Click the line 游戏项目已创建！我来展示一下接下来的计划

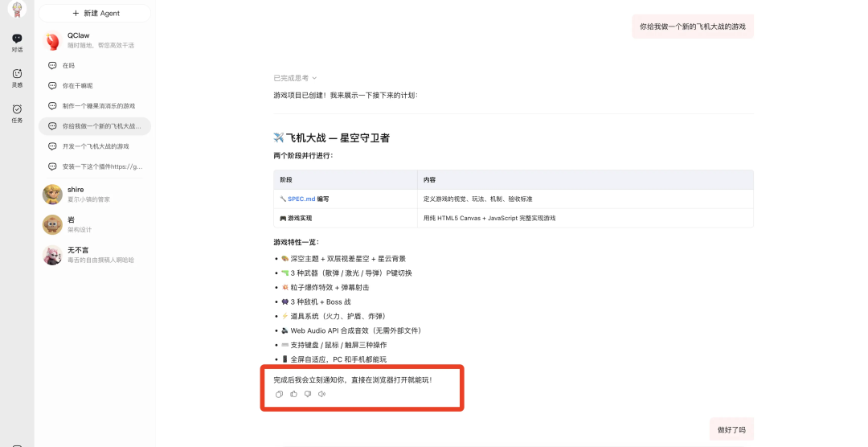(346, 96)
